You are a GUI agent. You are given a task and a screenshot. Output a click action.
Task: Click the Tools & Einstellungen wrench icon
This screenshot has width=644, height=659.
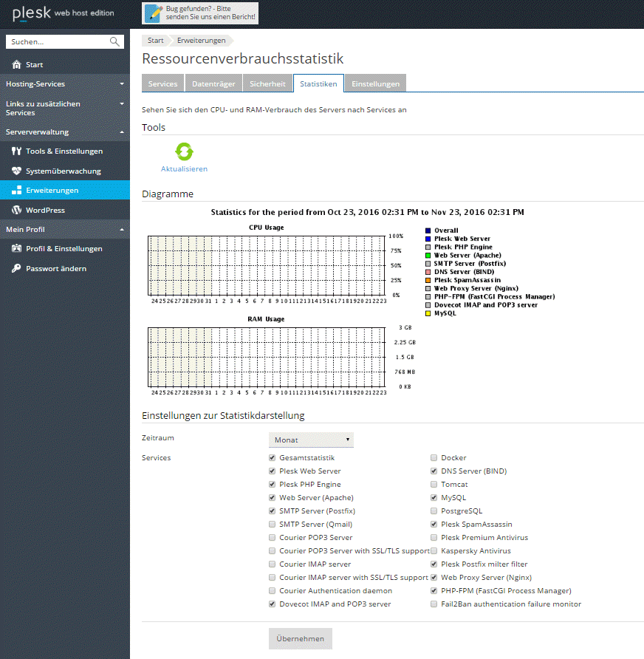click(x=16, y=151)
